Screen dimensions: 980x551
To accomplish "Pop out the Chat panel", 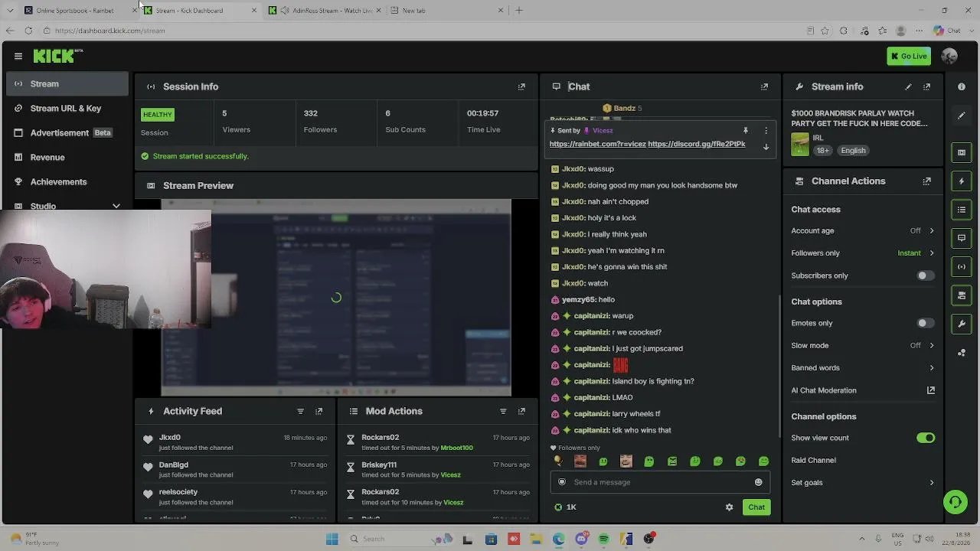I will [764, 86].
